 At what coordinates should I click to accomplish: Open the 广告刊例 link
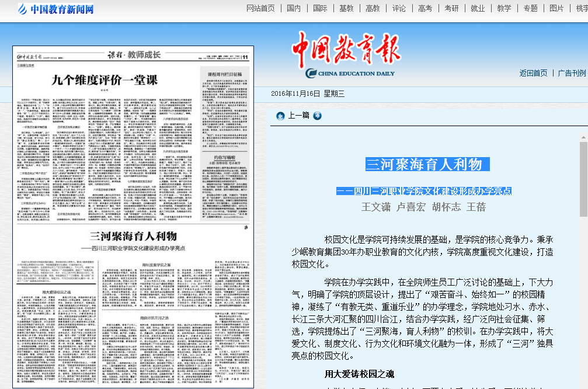click(x=571, y=73)
